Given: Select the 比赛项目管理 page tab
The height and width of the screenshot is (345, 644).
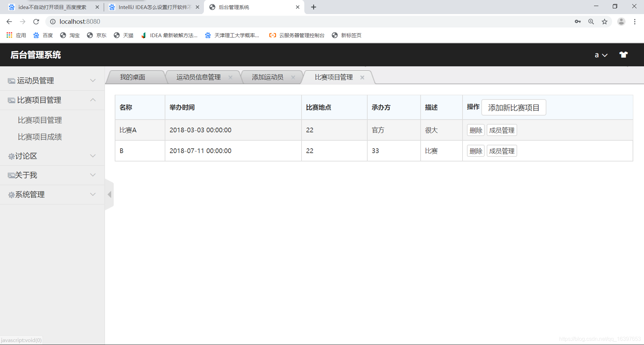Looking at the screenshot, I should pos(334,77).
